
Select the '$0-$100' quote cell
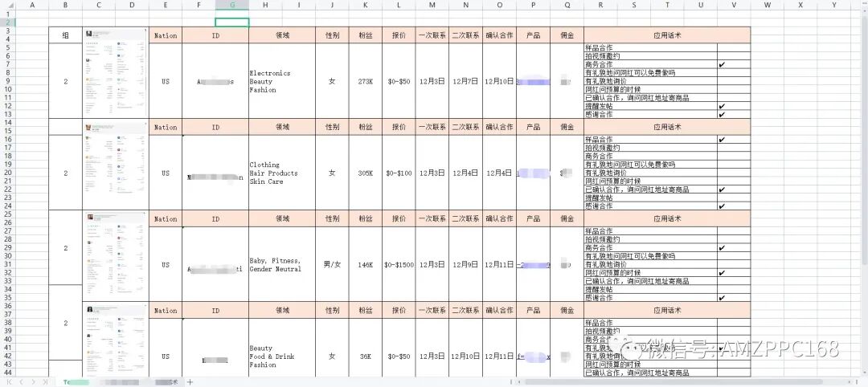(399, 173)
